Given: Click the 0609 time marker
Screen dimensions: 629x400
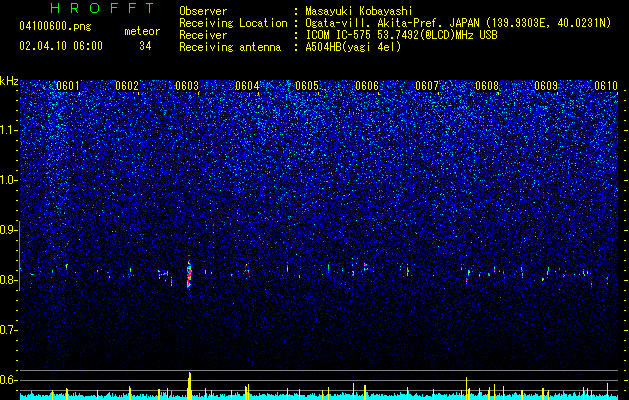Looking at the screenshot, I should tap(546, 86).
